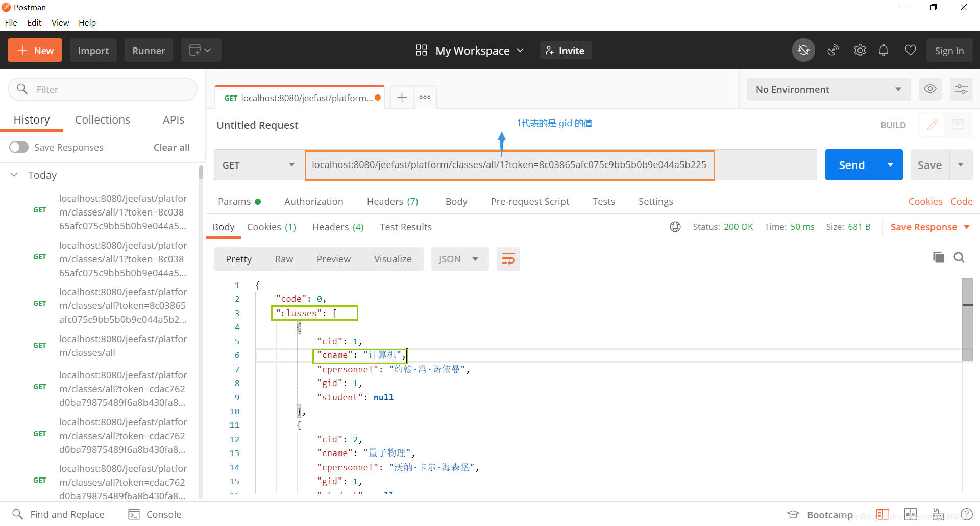Click the response body vertical scrollbar

point(967,319)
